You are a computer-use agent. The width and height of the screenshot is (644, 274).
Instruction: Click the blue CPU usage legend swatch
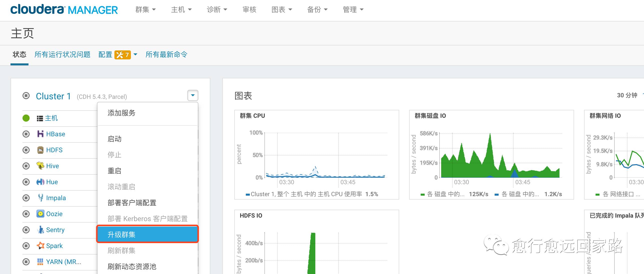click(248, 195)
